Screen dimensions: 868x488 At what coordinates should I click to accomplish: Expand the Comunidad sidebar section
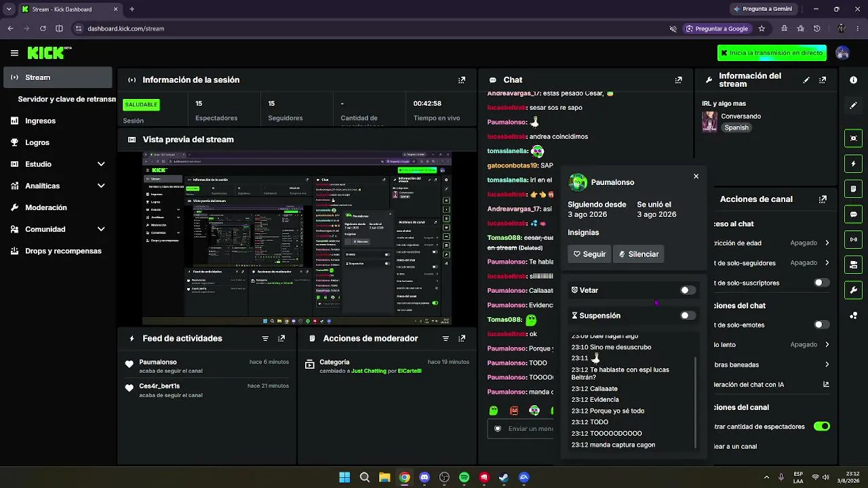(101, 229)
